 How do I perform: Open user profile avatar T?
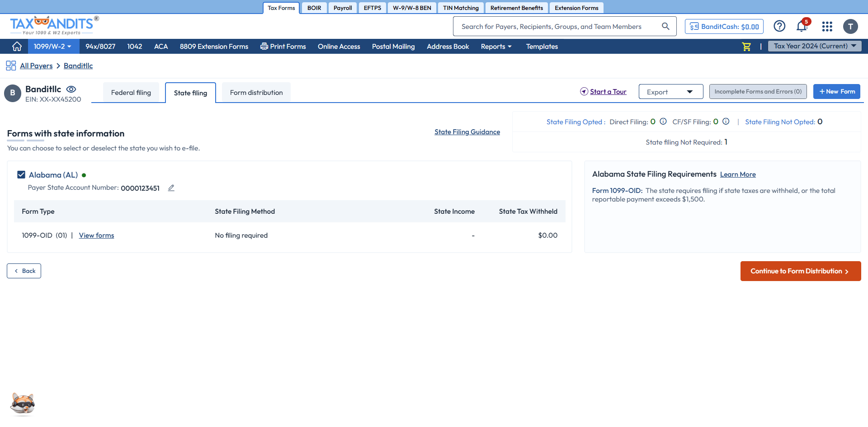click(x=850, y=27)
